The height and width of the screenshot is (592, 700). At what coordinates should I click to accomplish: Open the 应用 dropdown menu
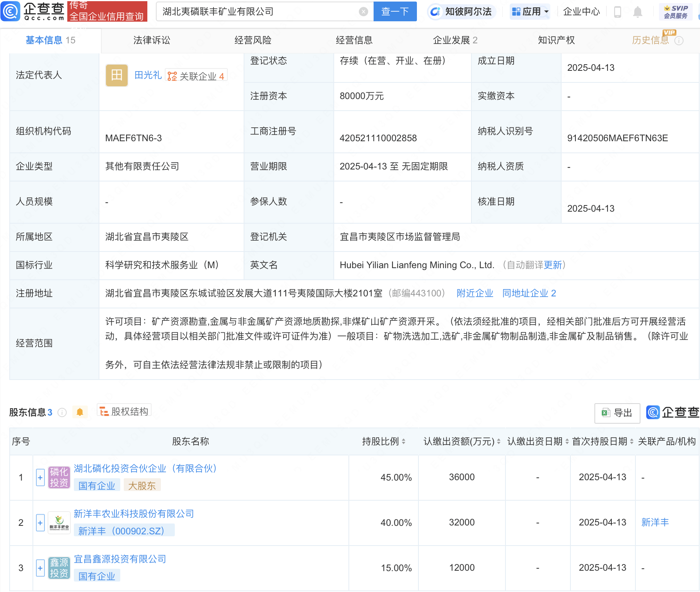pyautogui.click(x=530, y=12)
